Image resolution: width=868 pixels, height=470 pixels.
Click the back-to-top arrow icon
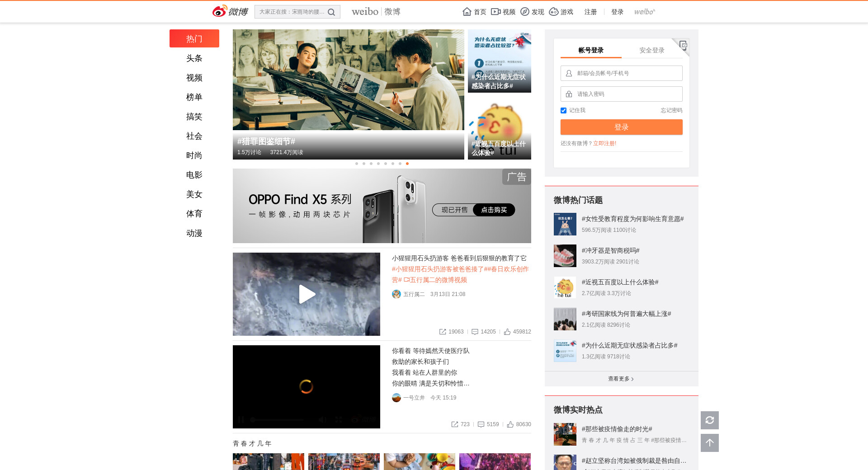(709, 443)
